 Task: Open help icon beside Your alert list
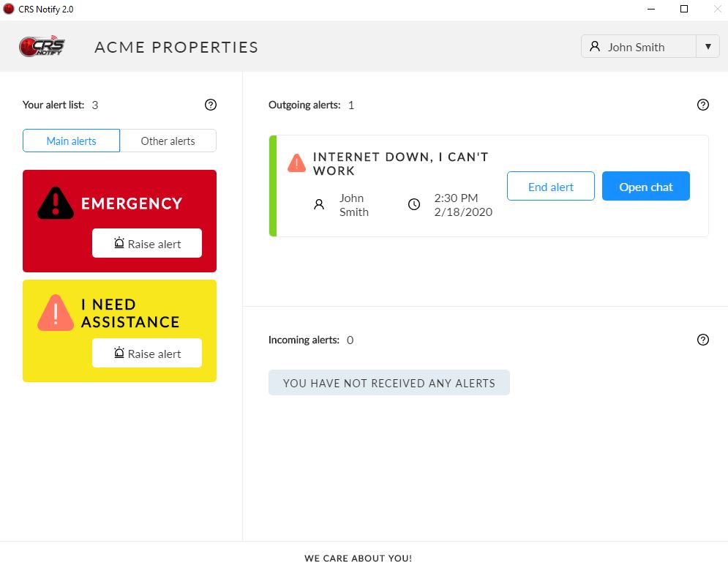coord(211,105)
